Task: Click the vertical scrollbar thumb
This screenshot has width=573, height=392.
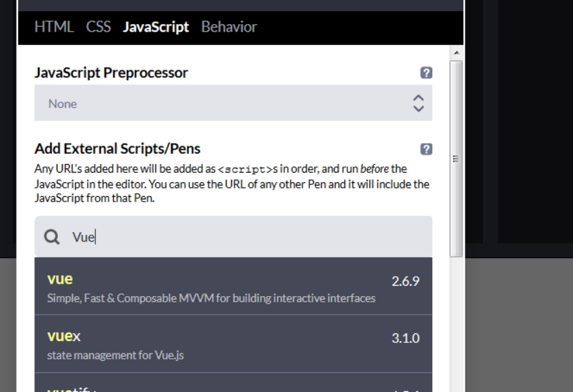Action: (x=456, y=159)
